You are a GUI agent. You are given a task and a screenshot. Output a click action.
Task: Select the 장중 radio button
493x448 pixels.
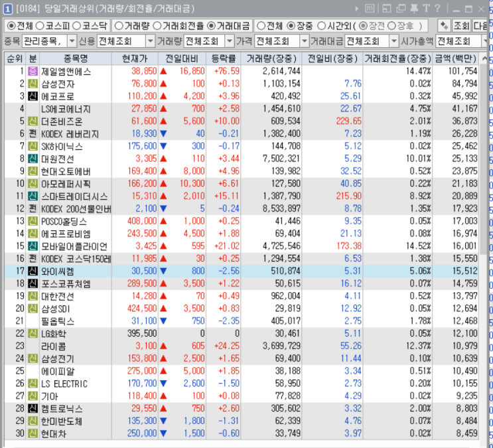291,26
